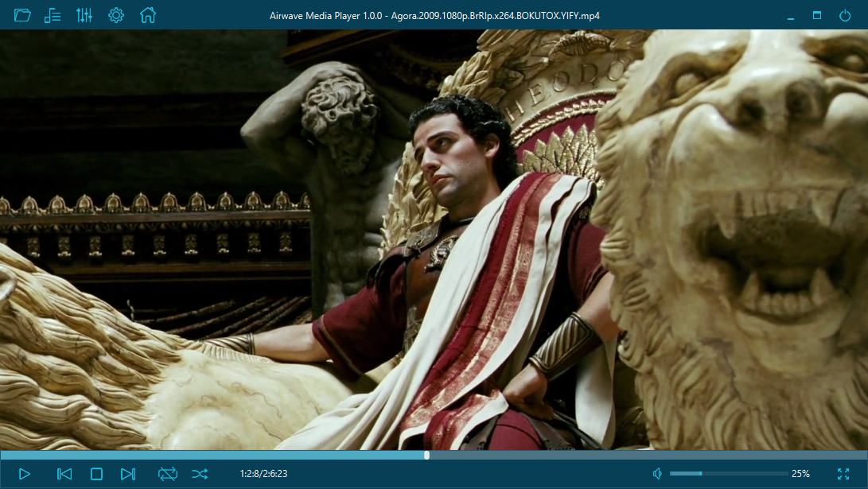Go to the home screen
This screenshot has height=489, width=868.
pyautogui.click(x=148, y=15)
